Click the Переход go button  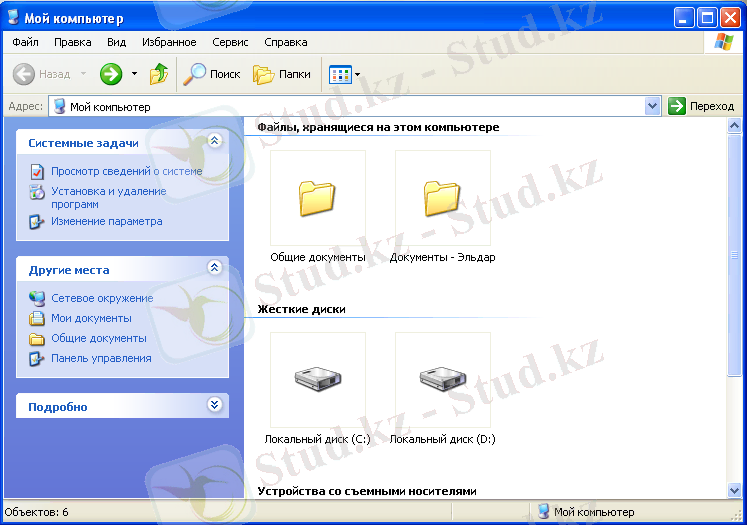pos(701,106)
